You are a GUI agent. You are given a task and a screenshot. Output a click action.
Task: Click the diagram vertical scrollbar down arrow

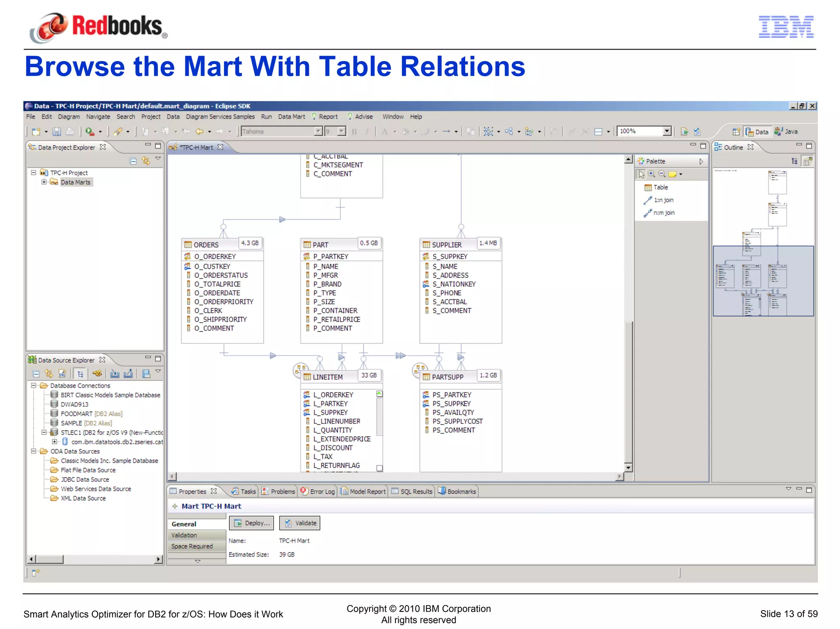628,467
